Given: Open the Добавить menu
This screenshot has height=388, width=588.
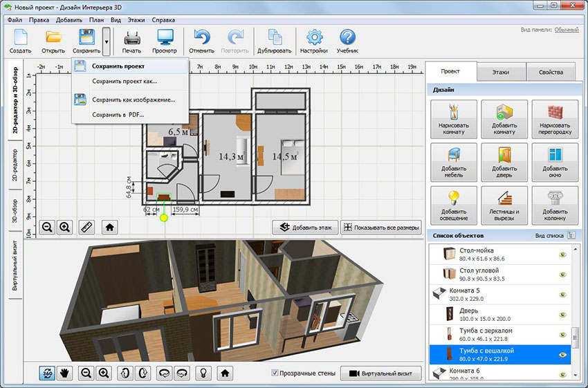Looking at the screenshot, I should 69,20.
